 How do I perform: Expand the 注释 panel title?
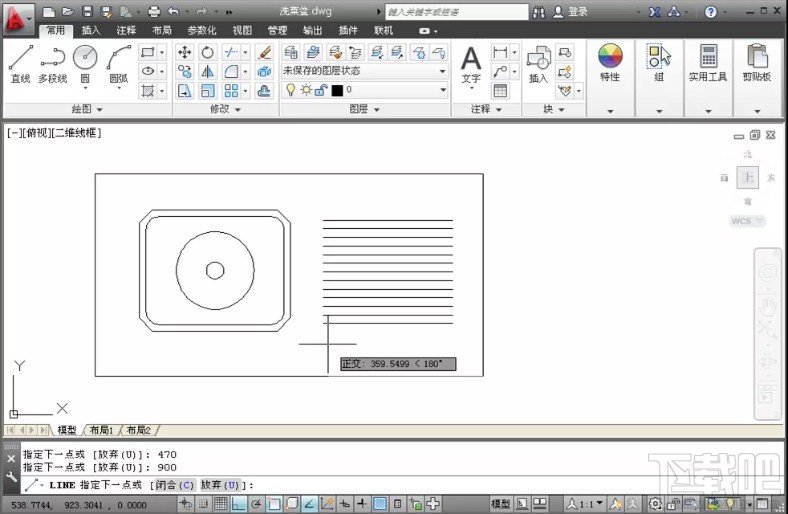(486, 109)
